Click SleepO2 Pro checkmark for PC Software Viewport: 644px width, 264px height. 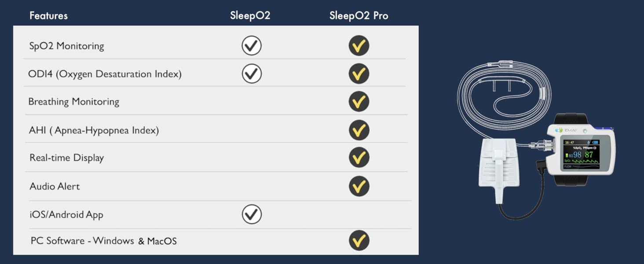click(359, 241)
